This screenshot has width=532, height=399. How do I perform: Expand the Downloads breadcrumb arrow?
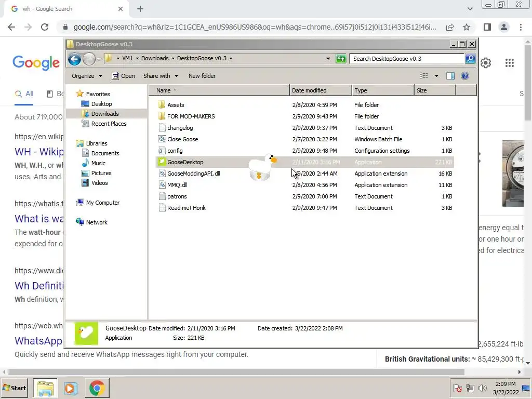173,58
